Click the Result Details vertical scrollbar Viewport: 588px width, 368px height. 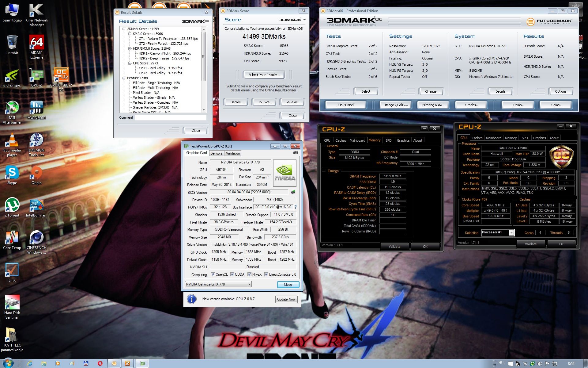(x=203, y=69)
